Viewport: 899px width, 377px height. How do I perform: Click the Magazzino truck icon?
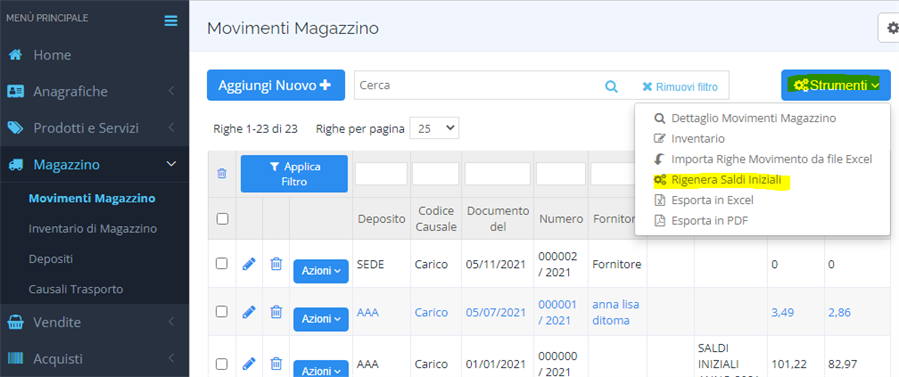click(x=16, y=164)
